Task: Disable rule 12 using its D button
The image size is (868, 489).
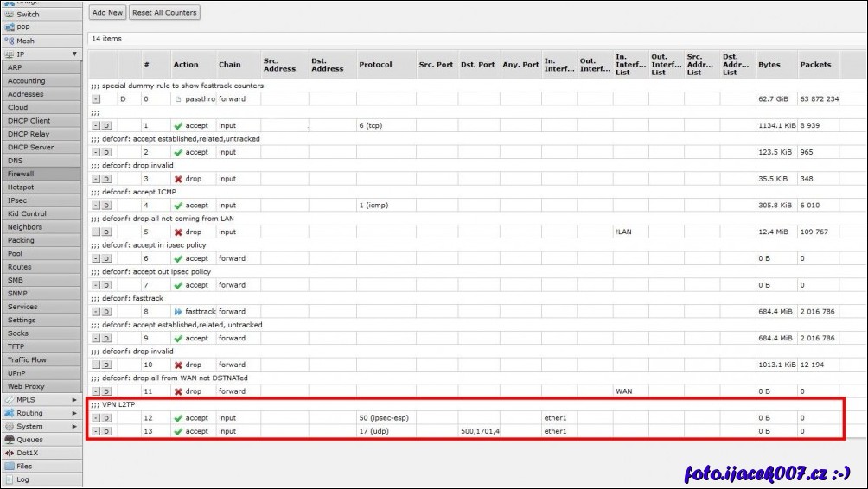Action: coord(106,418)
